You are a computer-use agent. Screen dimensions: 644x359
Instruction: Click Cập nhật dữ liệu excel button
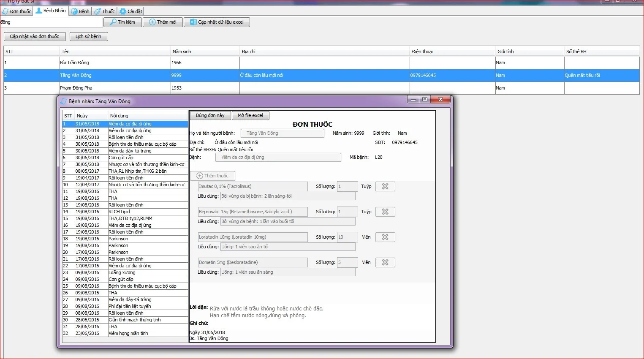(217, 22)
